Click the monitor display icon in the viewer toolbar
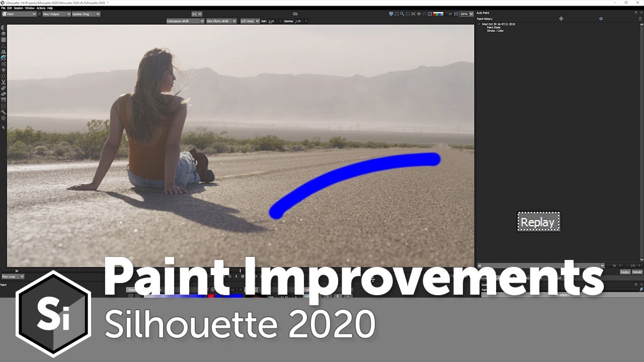 (391, 14)
